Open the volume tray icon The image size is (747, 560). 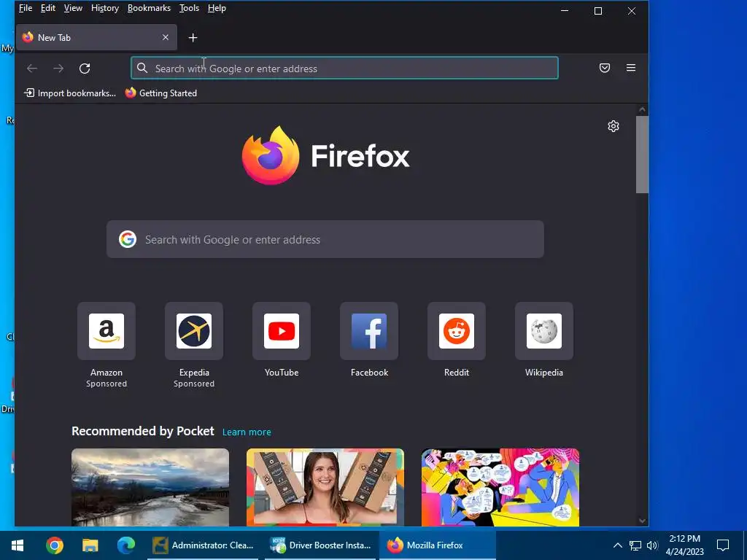[x=652, y=545]
